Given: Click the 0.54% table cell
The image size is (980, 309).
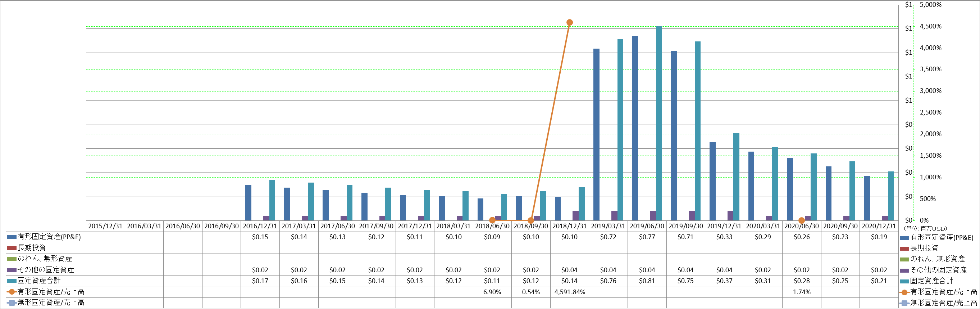Looking at the screenshot, I should click(x=531, y=292).
